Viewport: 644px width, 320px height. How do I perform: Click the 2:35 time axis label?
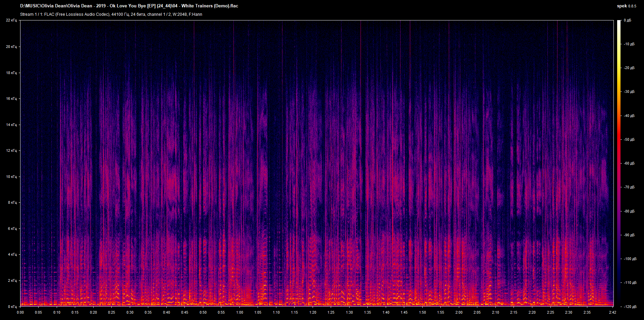587,312
